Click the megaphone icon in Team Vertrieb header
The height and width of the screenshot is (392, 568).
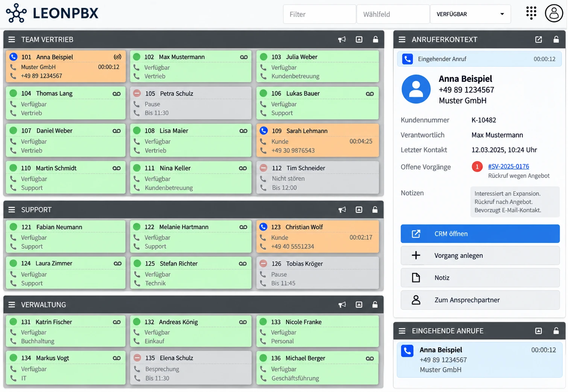point(342,40)
